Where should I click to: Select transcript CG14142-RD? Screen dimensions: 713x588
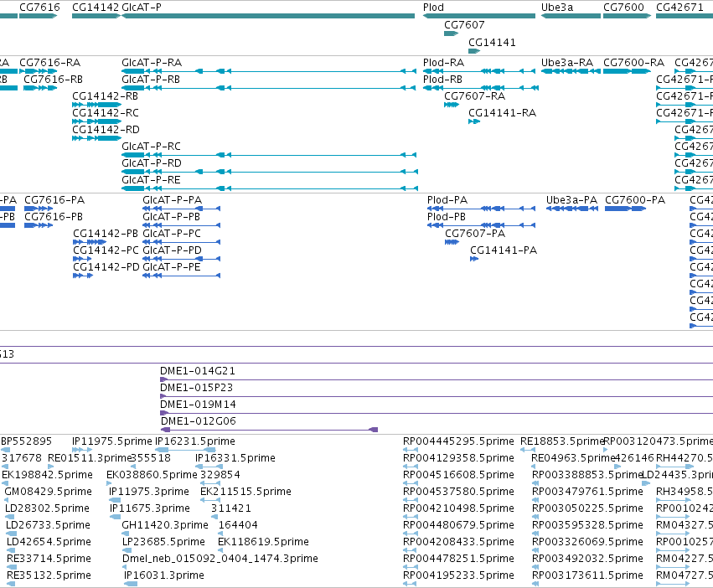(x=96, y=138)
